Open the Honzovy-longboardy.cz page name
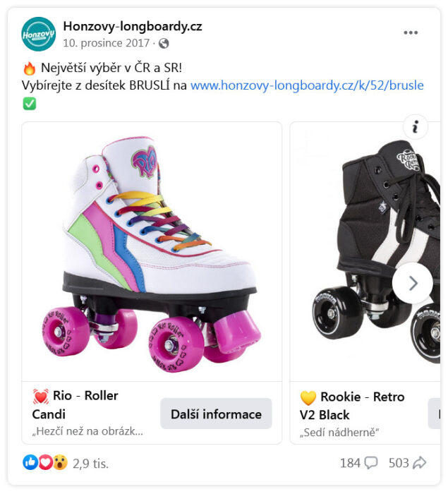 pyautogui.click(x=133, y=27)
